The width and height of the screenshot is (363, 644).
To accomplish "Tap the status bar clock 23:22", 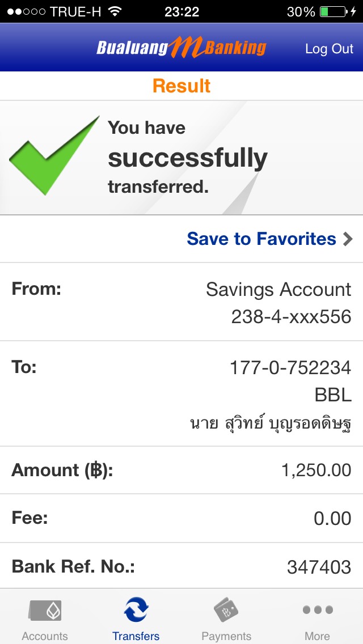I will pos(181,11).
